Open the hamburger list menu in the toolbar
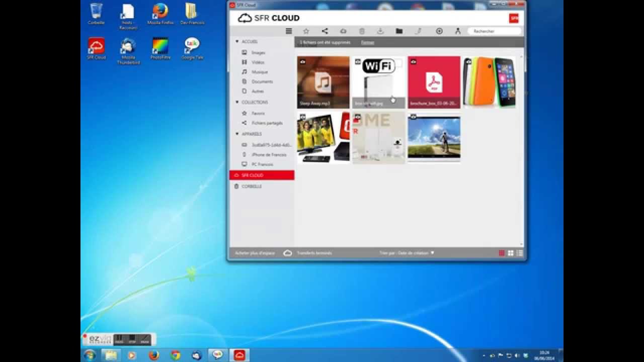 pos(289,31)
